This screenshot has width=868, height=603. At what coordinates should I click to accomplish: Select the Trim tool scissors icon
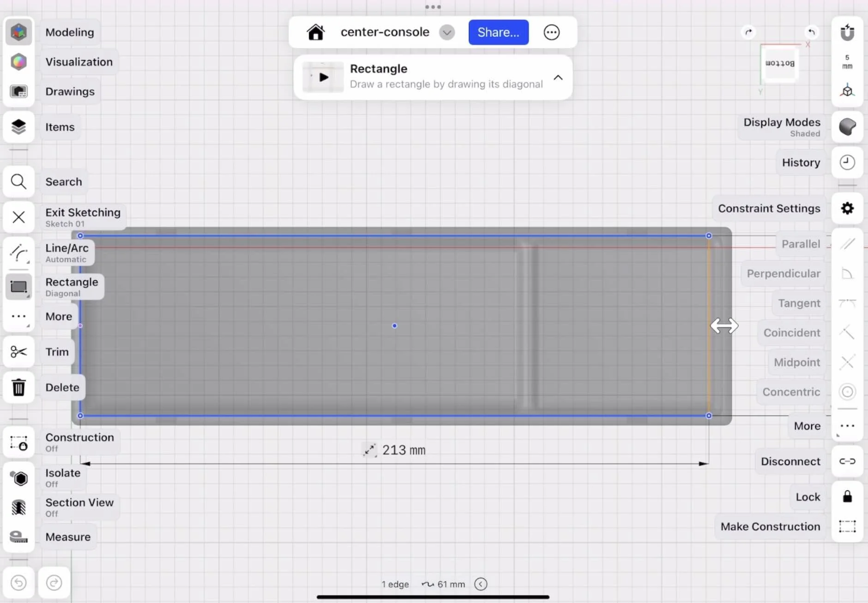(x=18, y=352)
